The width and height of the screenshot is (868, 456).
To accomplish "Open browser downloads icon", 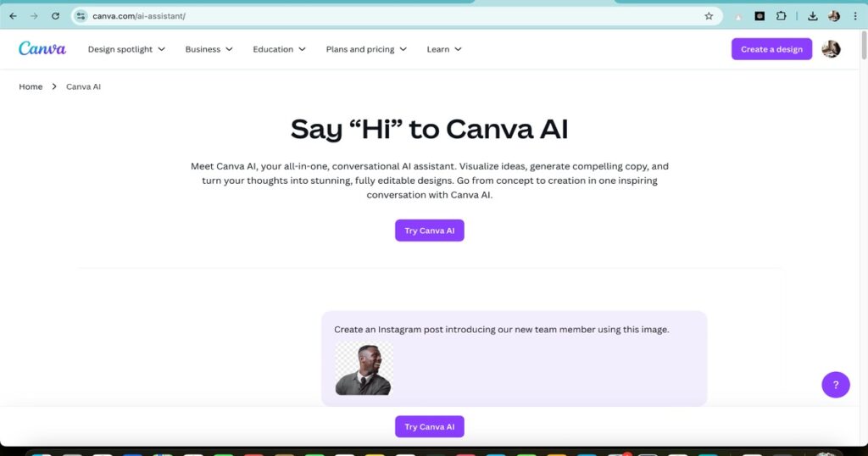I will point(813,16).
